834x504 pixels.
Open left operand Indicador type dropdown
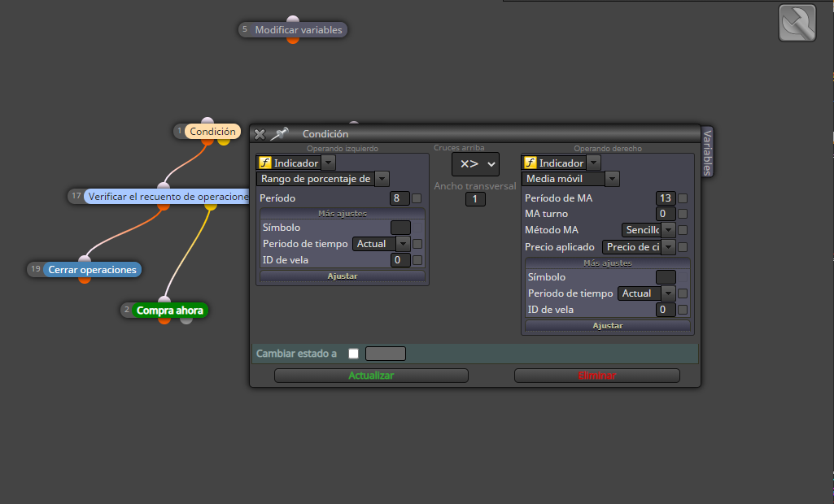click(x=329, y=163)
